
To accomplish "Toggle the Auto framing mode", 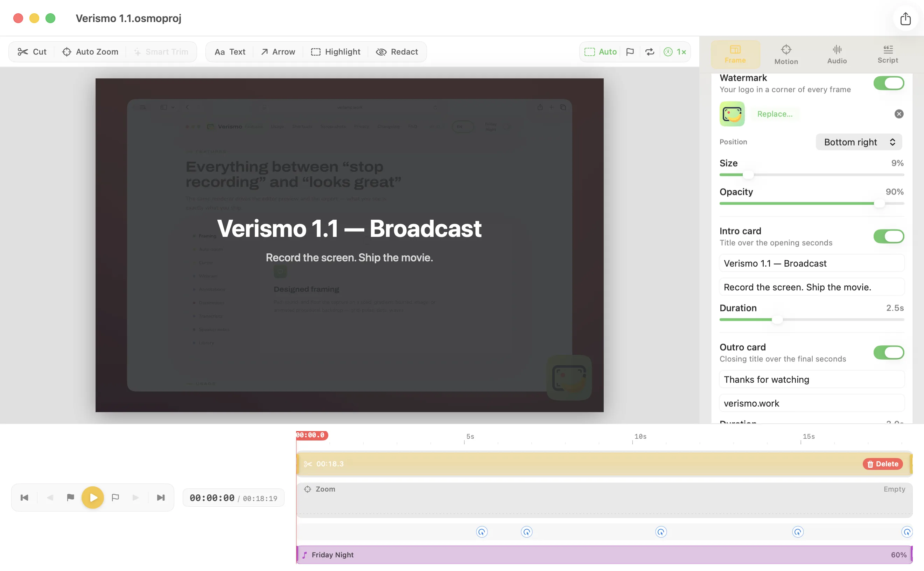I will pyautogui.click(x=600, y=52).
